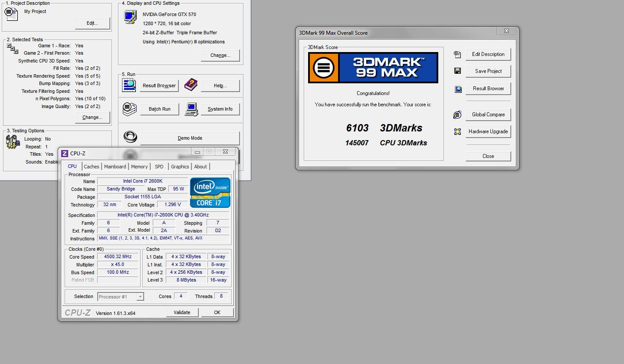624x364 pixels.
Task: Open Result Browser from the score dialog
Action: coord(488,89)
